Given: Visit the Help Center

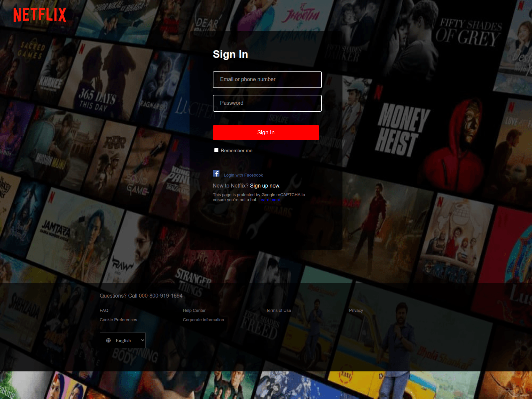Looking at the screenshot, I should 194,310.
